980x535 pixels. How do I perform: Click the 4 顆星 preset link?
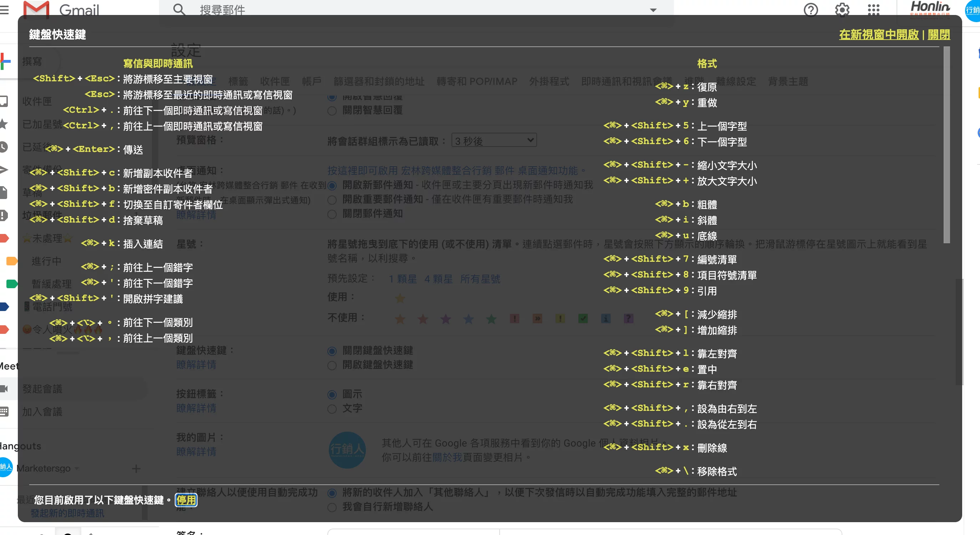coord(438,279)
